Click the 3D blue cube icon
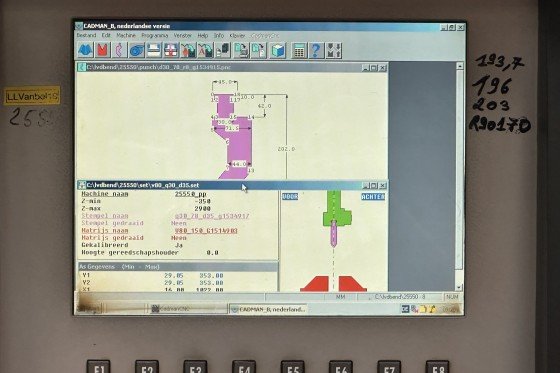This screenshot has height=373, width=560. (x=278, y=50)
